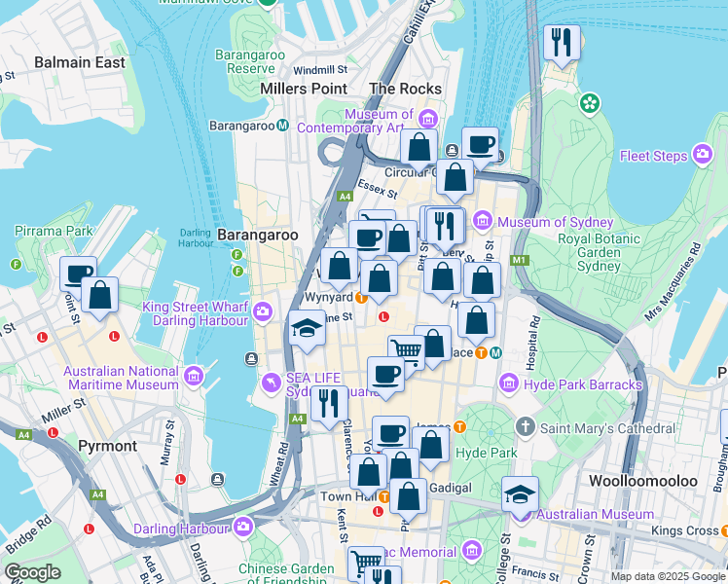Select the Pirrama Park label
Screen dimensions: 728x584
tap(54, 231)
